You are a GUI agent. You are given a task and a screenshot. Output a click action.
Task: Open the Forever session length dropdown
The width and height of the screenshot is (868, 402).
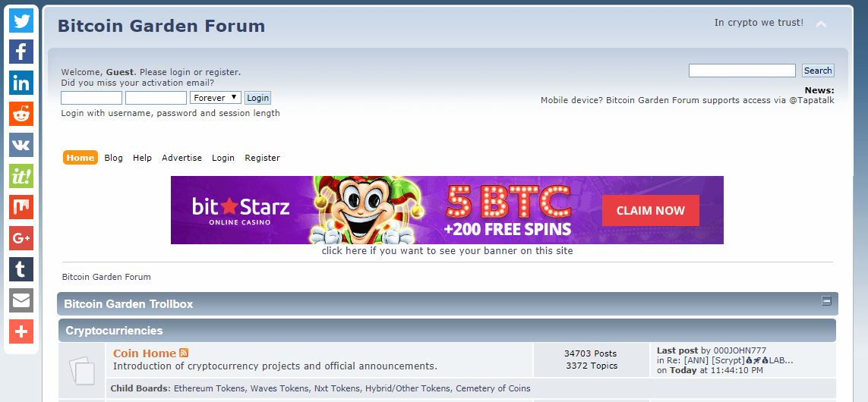coord(216,98)
